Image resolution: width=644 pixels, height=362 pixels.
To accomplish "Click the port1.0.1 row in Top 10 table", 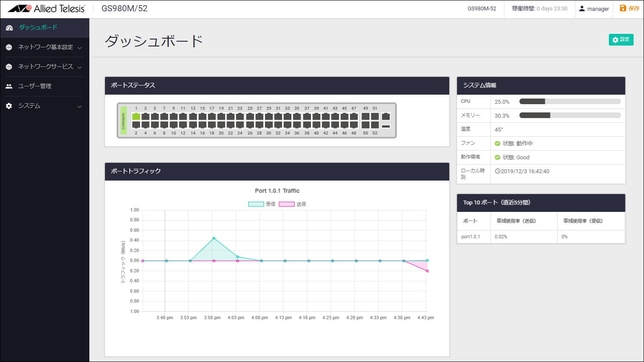I will point(471,237).
